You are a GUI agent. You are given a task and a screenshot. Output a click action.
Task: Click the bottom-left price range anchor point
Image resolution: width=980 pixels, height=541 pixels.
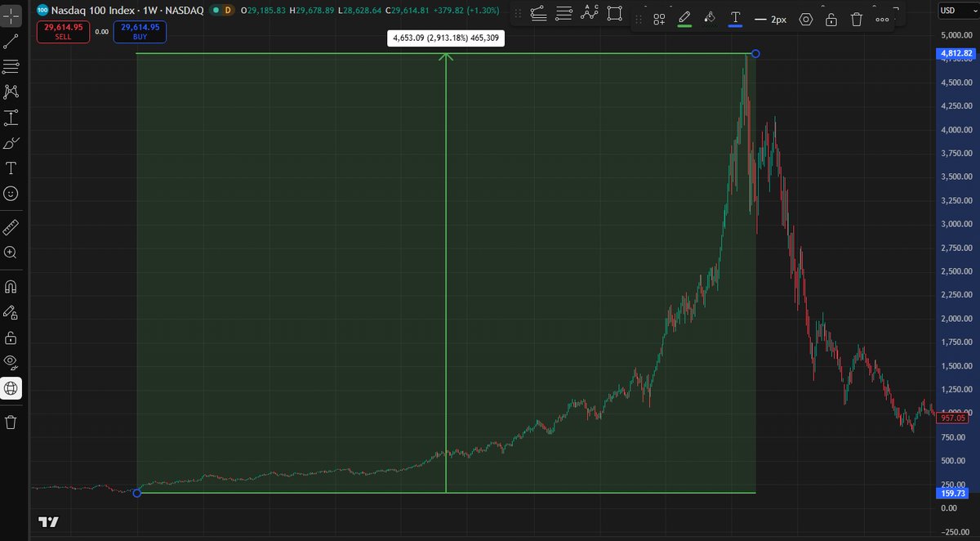point(136,493)
